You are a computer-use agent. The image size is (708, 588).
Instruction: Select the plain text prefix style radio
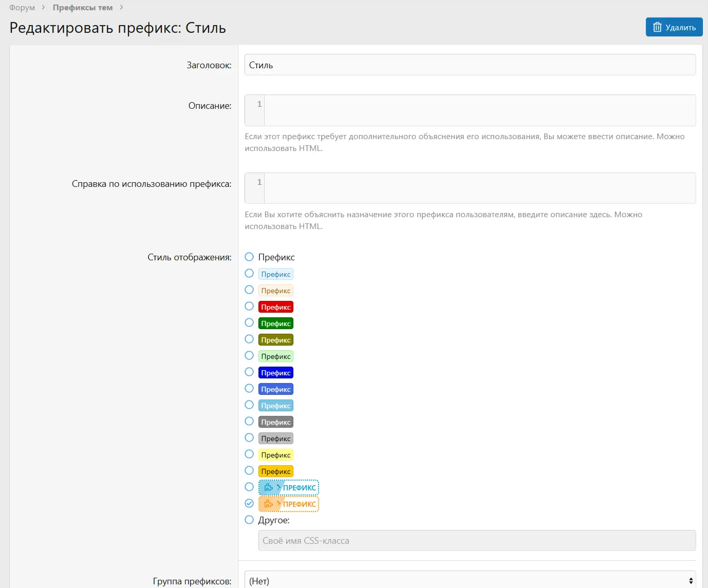(249, 257)
